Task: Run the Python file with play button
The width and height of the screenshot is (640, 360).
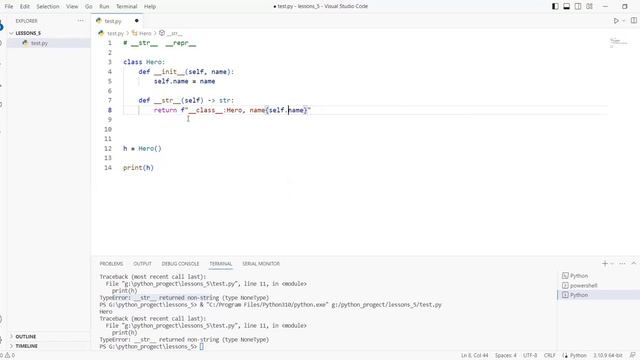Action: tap(616, 21)
